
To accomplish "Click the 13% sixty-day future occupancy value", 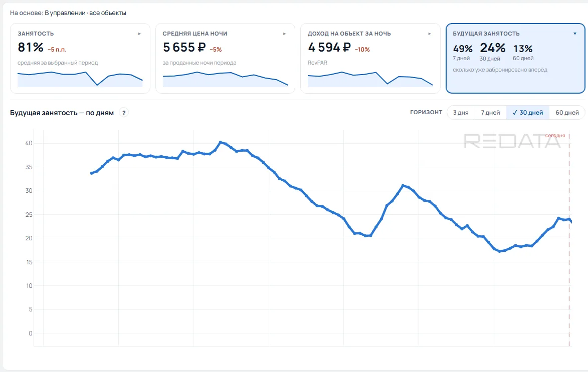I will pyautogui.click(x=523, y=49).
